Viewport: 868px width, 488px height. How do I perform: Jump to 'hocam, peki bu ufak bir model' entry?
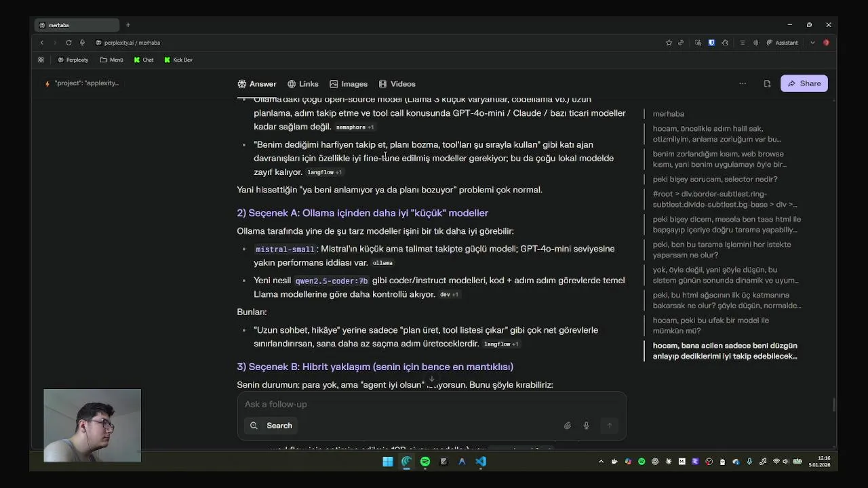[711, 325]
